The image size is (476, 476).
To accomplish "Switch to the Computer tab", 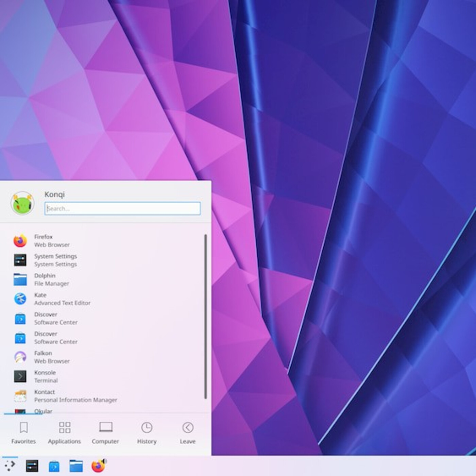I will click(105, 433).
